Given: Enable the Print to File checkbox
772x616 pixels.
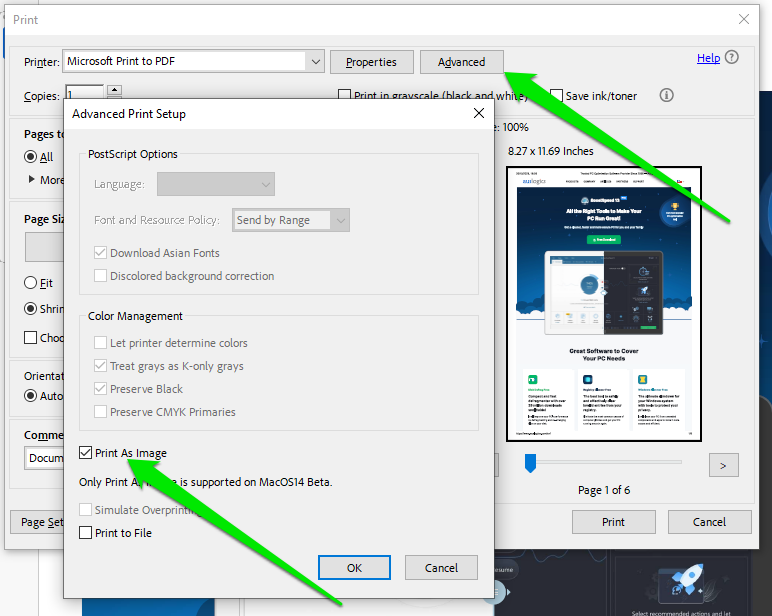Looking at the screenshot, I should click(x=86, y=532).
